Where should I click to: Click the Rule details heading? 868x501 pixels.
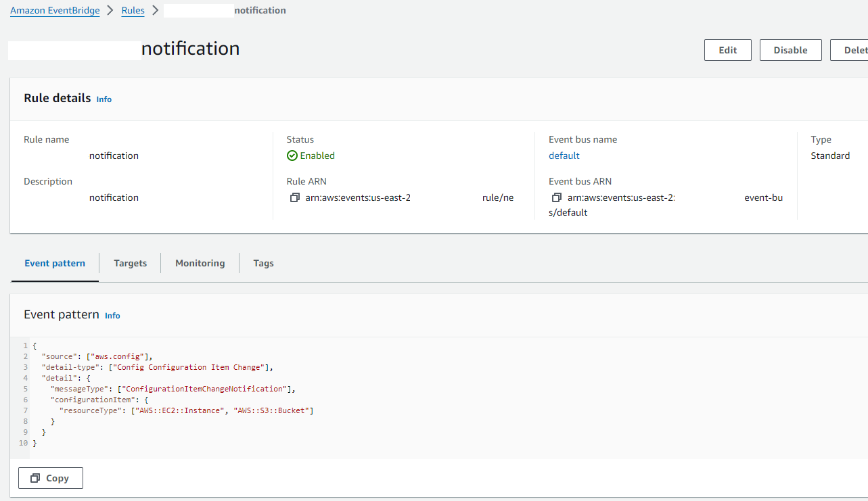point(58,98)
